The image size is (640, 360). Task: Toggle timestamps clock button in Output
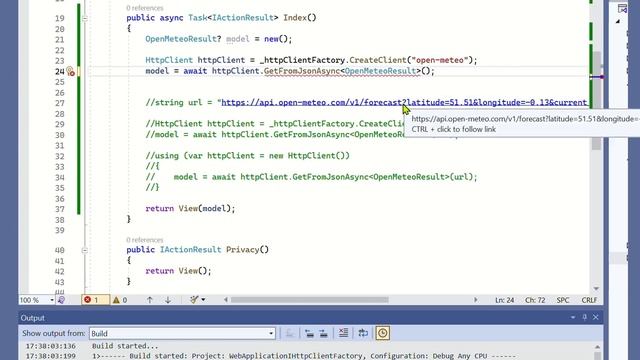click(x=382, y=333)
